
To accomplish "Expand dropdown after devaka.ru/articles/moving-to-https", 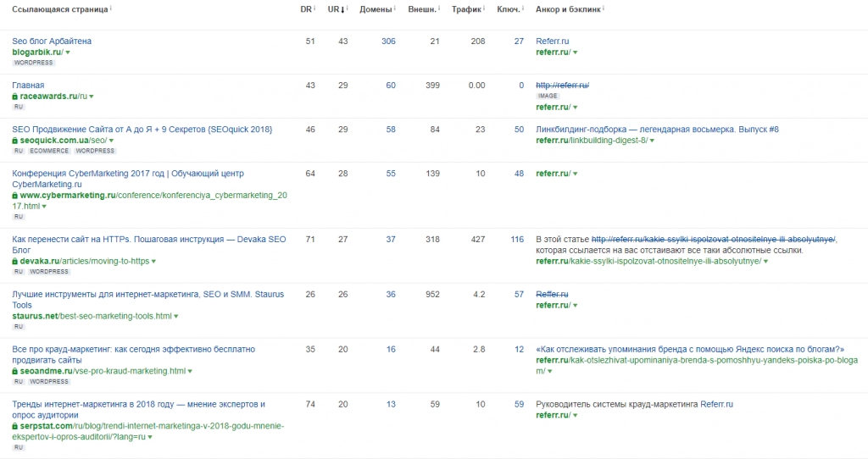I will point(153,262).
